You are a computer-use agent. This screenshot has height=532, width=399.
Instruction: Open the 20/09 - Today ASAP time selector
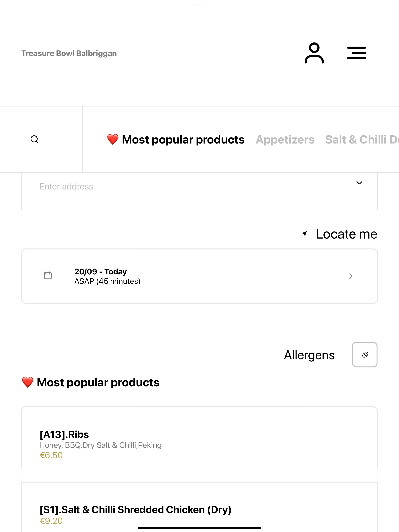pos(199,276)
